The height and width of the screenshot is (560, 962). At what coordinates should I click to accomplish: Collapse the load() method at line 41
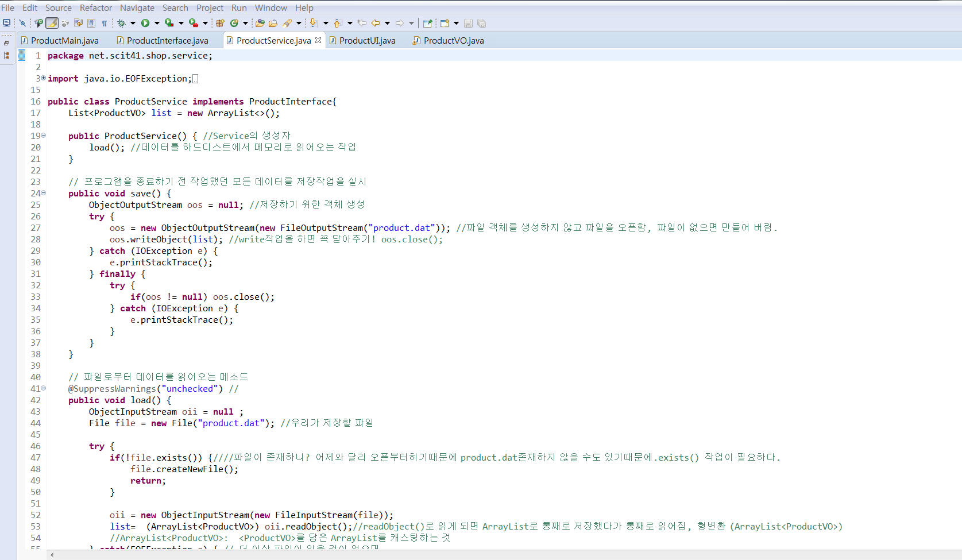(x=43, y=388)
